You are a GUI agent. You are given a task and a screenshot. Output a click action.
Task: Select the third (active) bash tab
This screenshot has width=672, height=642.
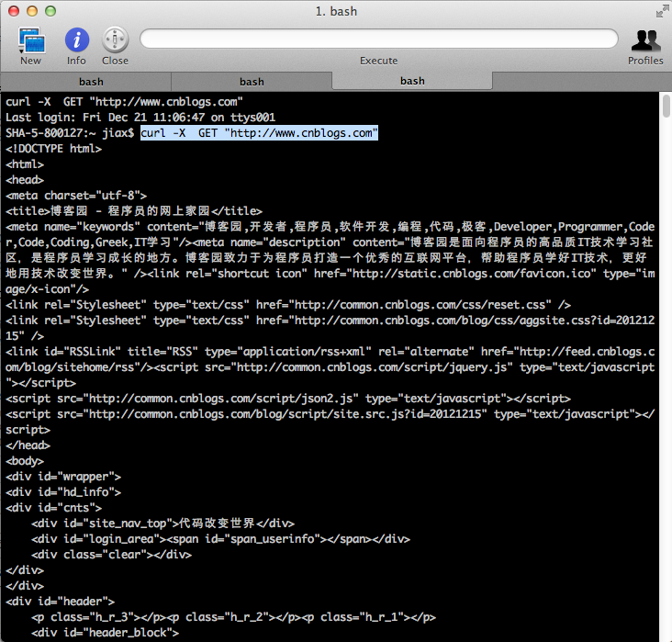click(412, 81)
